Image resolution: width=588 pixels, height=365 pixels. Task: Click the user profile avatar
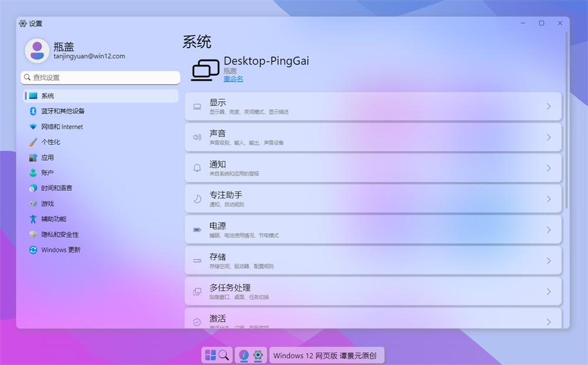(37, 51)
